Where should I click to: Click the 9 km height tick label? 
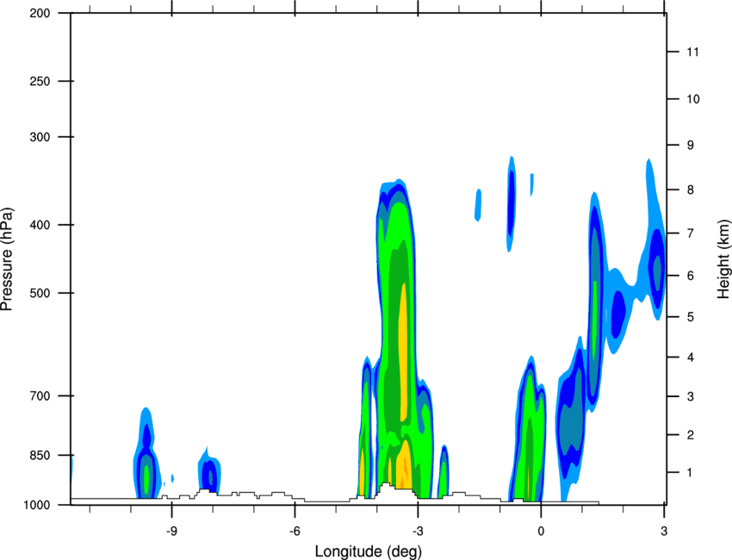pos(691,146)
